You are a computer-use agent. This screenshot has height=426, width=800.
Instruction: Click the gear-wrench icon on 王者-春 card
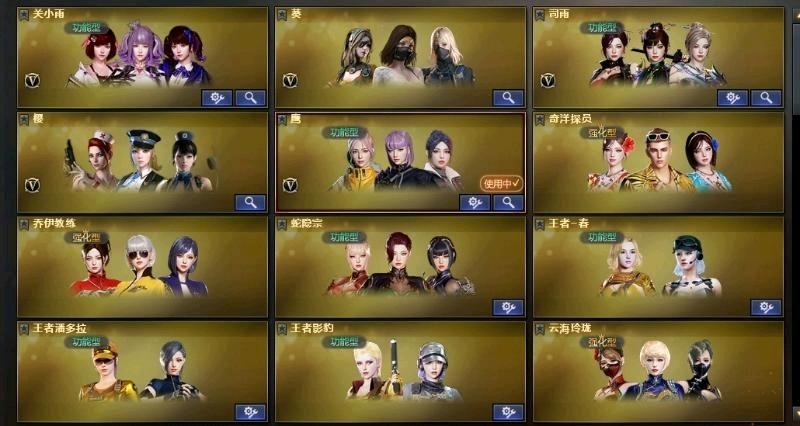766,307
